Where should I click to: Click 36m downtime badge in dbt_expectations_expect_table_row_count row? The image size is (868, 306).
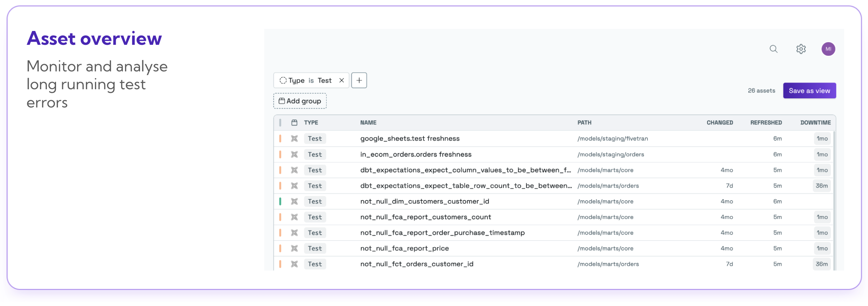(821, 186)
